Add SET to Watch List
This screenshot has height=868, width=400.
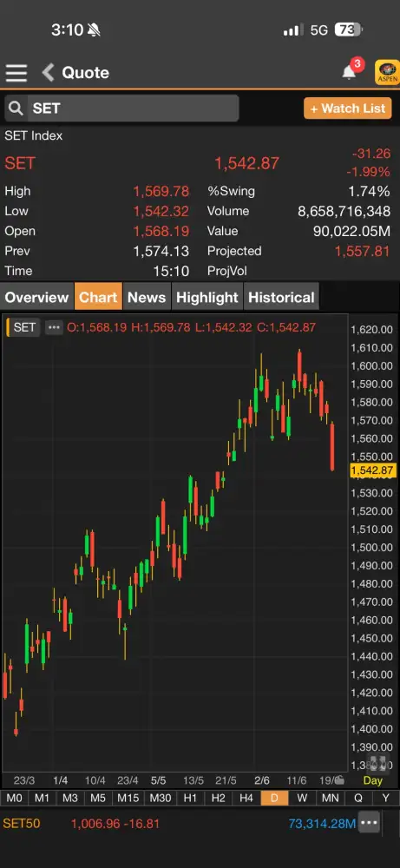click(x=347, y=108)
